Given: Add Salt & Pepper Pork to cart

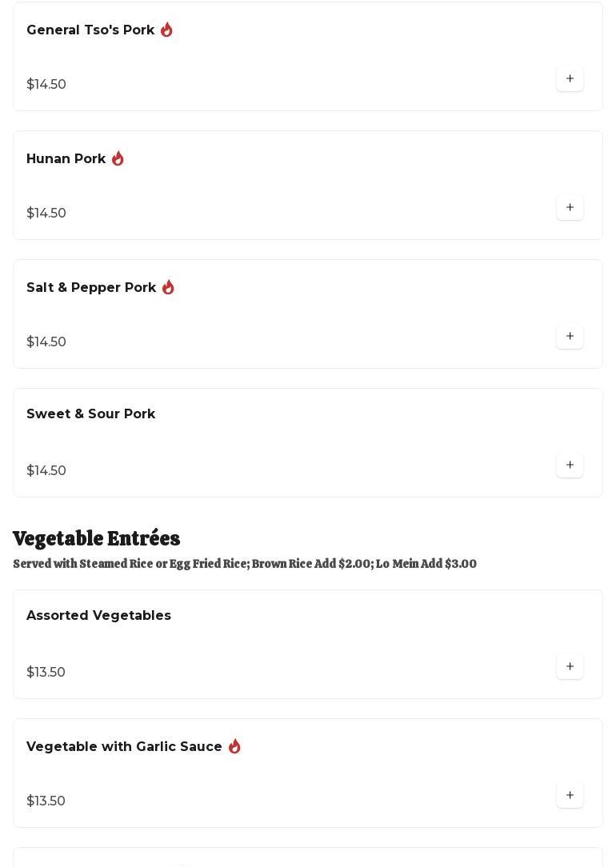Looking at the screenshot, I should [570, 336].
